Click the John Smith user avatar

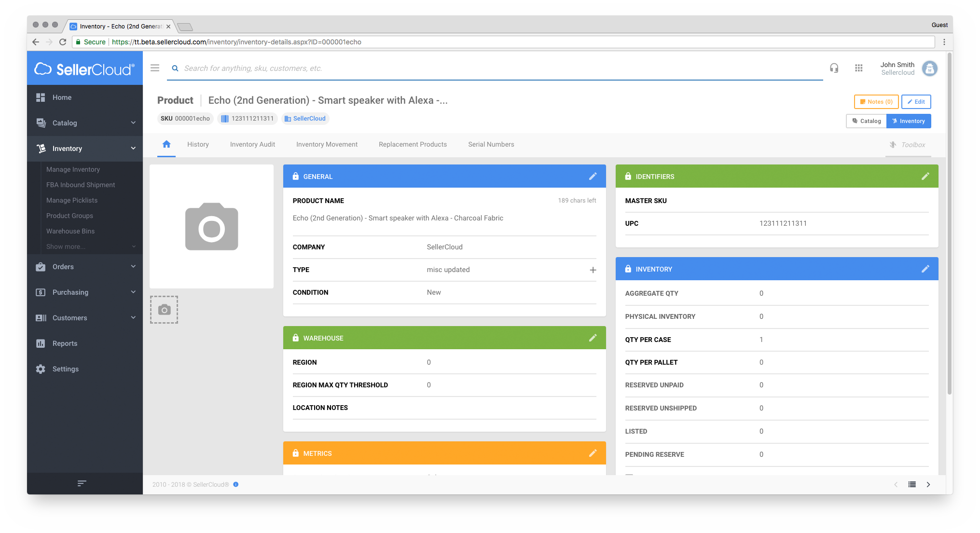pos(930,68)
